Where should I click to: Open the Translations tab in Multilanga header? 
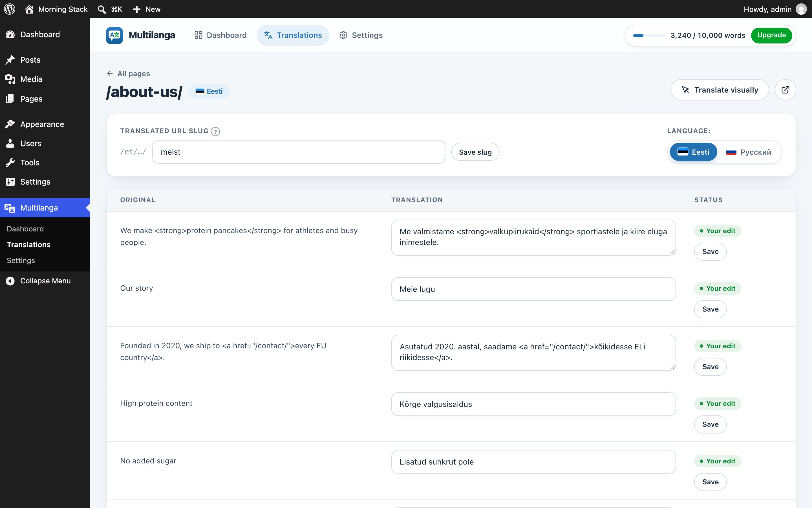(293, 35)
